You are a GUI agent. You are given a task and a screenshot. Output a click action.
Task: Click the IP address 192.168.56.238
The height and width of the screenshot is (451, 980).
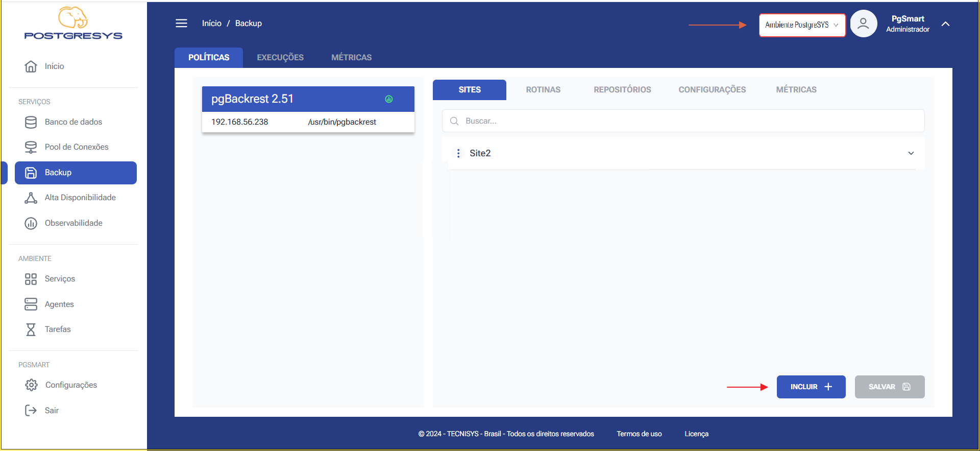pyautogui.click(x=239, y=122)
